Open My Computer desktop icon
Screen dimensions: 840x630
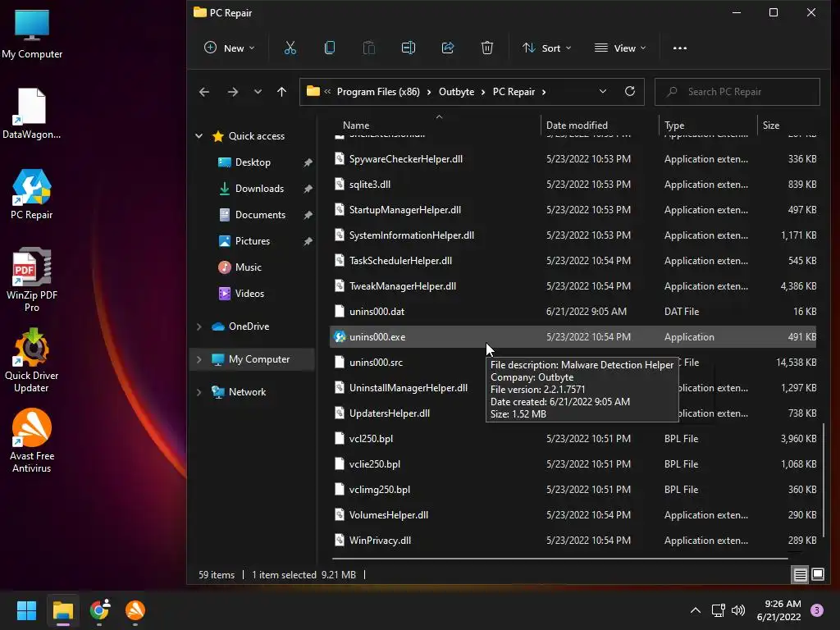click(32, 34)
